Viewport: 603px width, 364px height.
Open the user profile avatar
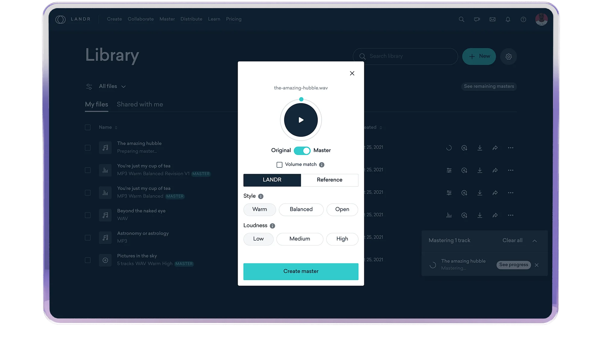point(541,19)
